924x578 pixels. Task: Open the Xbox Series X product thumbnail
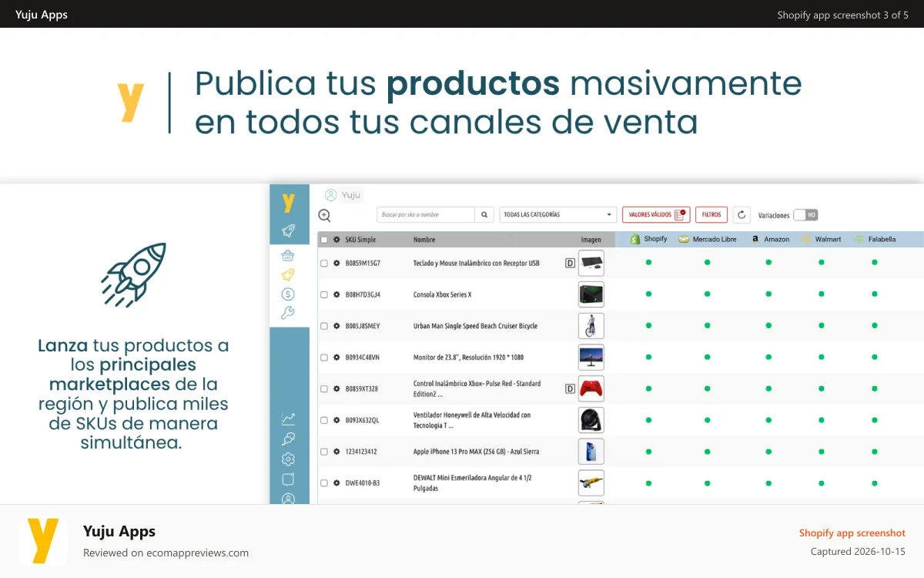pos(591,294)
